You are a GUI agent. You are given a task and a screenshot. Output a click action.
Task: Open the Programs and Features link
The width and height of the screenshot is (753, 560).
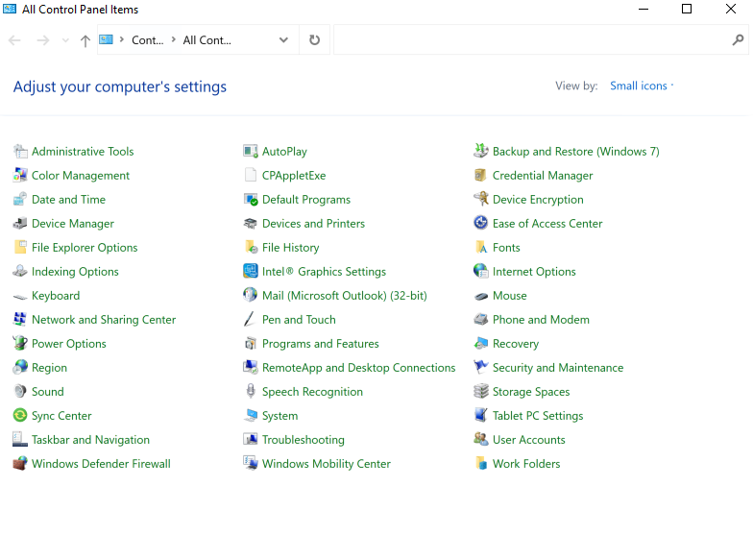(320, 344)
